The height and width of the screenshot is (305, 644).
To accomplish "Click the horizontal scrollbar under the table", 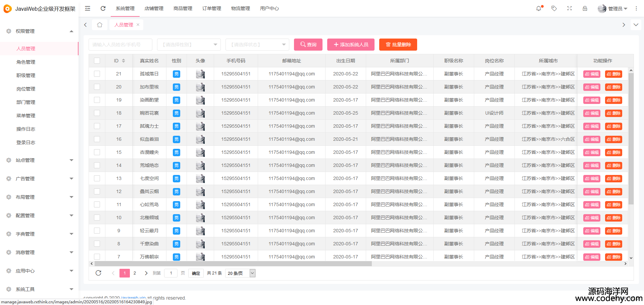I will point(233,264).
